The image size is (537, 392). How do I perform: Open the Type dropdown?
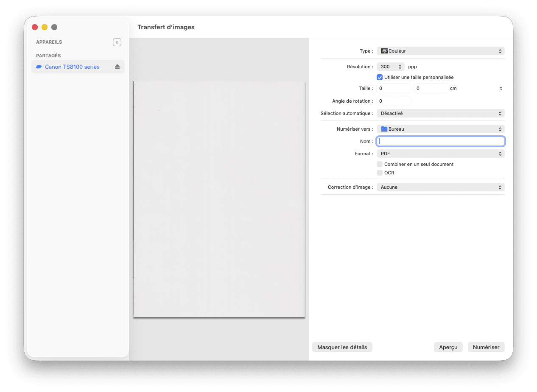440,51
